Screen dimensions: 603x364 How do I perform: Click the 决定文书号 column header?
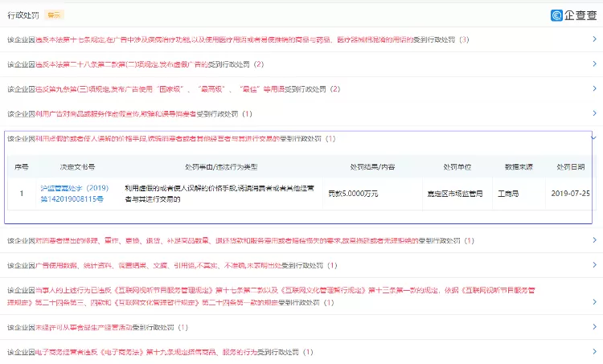(77, 167)
